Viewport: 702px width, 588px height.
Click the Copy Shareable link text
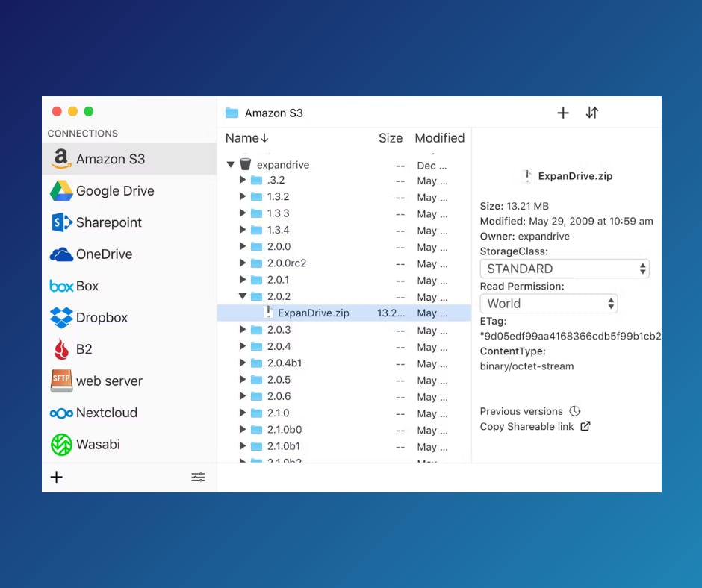coord(527,427)
